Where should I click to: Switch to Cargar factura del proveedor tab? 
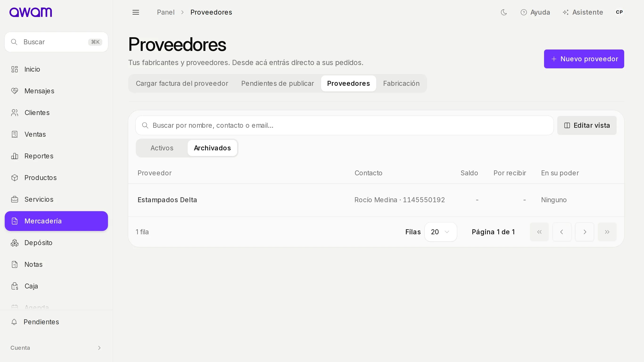click(182, 83)
